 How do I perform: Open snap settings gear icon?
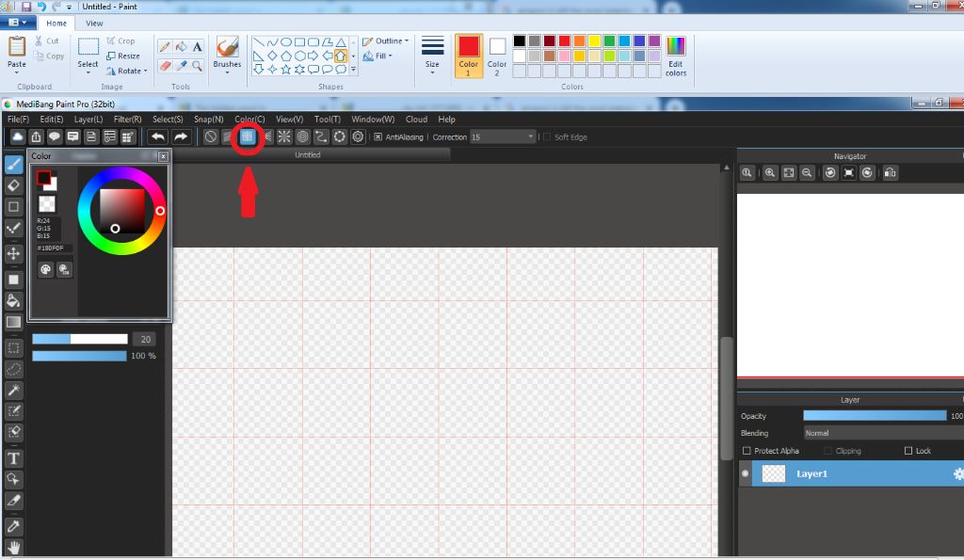[358, 136]
